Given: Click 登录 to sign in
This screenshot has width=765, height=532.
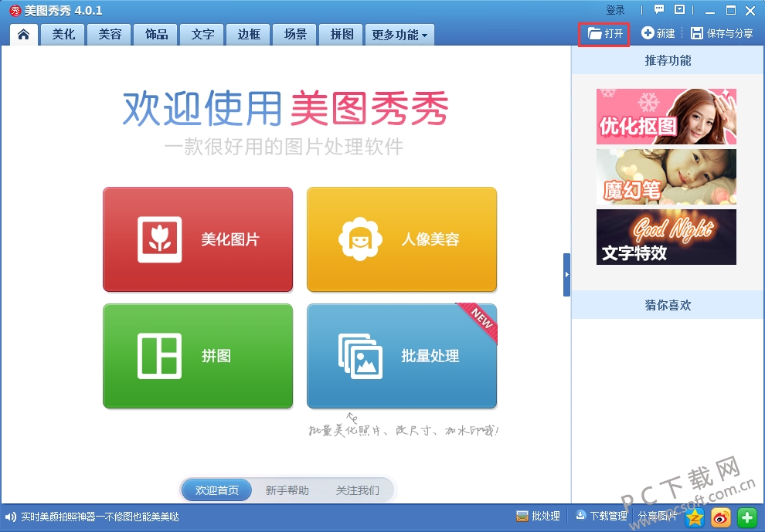Looking at the screenshot, I should pyautogui.click(x=615, y=10).
